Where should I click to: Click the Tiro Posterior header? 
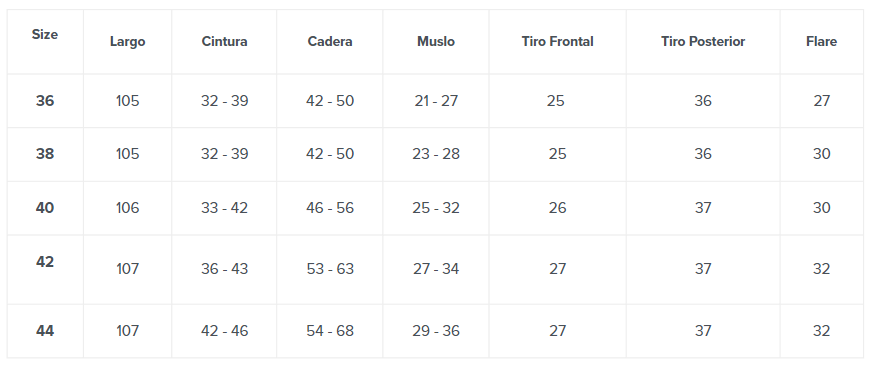click(703, 42)
